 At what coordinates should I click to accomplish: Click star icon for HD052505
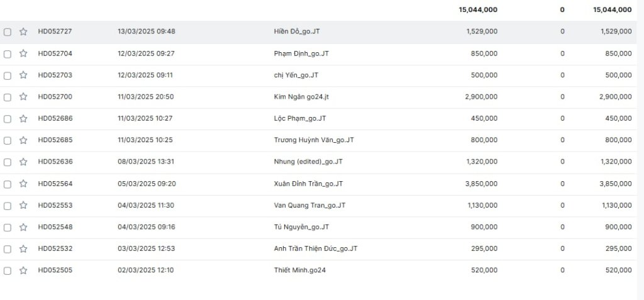tap(23, 270)
